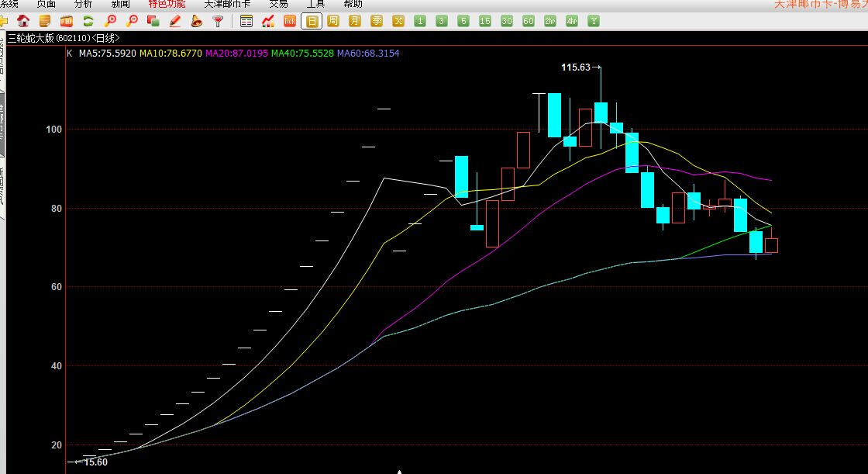
Task: Zoom out with the minus magnifier icon
Action: click(132, 21)
